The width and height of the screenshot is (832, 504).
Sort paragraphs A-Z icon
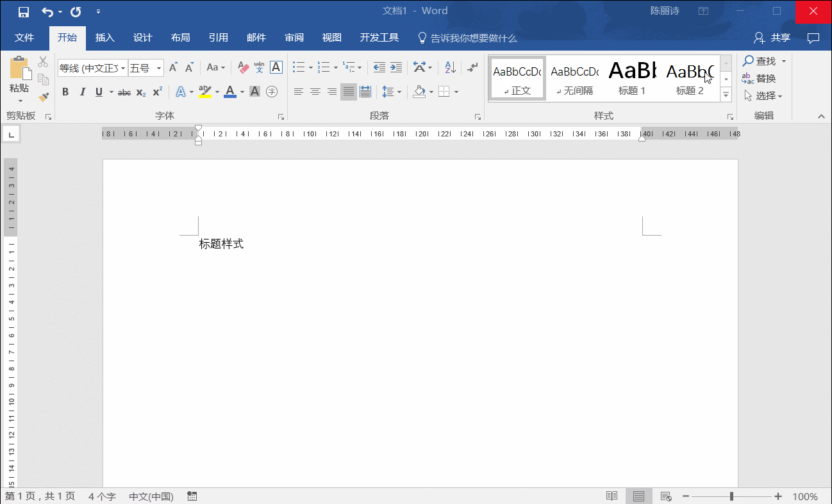click(x=450, y=67)
